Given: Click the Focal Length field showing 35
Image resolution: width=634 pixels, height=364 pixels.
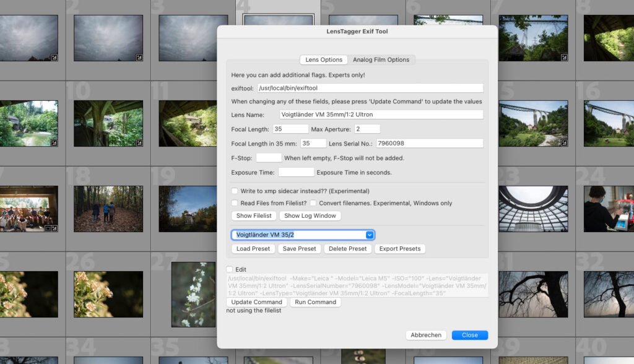Looking at the screenshot, I should click(290, 129).
